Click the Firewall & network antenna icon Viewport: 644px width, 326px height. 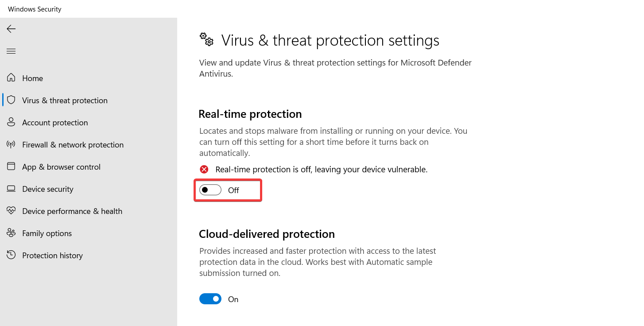(11, 144)
